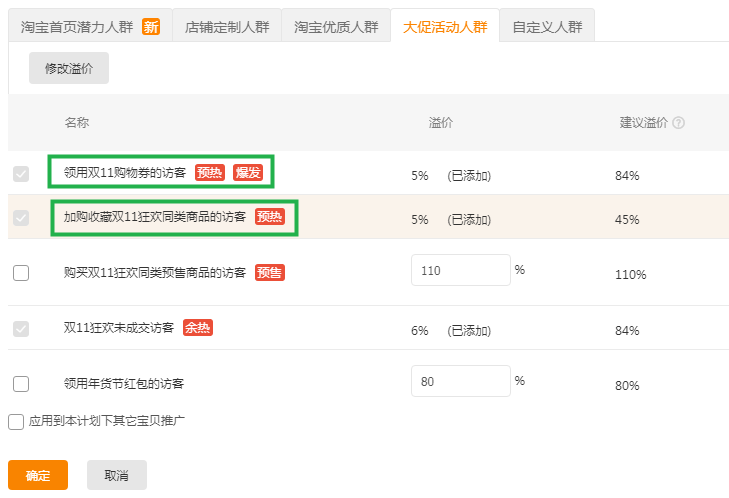Screen dimensions: 729x498
Task: Click the 爆发 tag on 领用双11购物券的访客 row
Action: coord(248,173)
